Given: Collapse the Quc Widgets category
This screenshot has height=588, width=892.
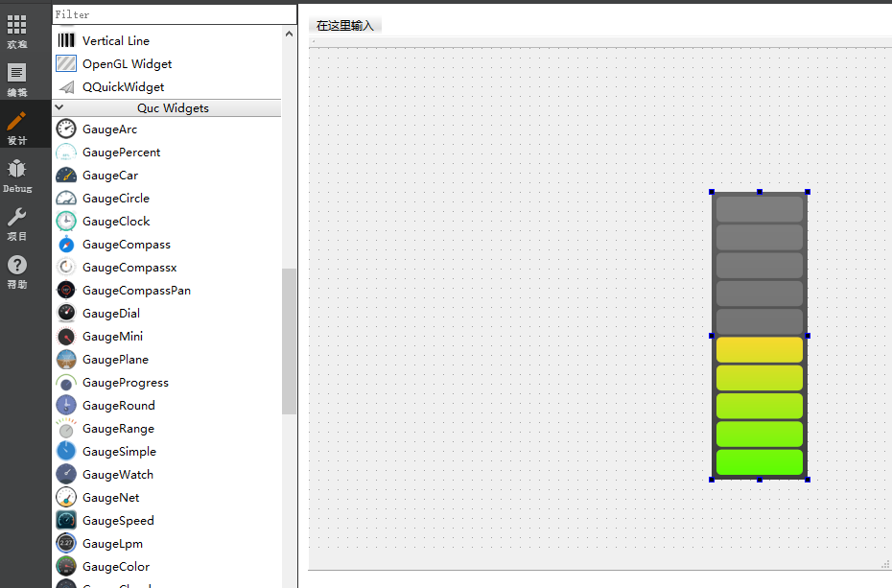Looking at the screenshot, I should coord(59,108).
